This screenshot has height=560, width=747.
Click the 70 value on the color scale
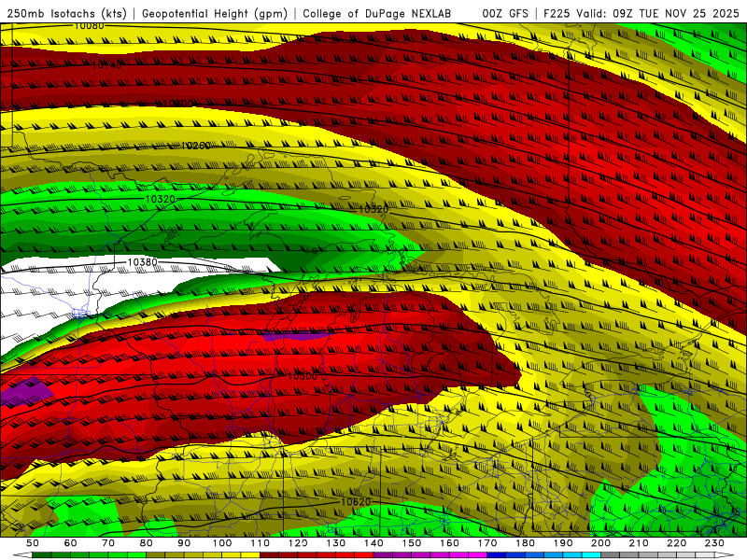point(108,543)
